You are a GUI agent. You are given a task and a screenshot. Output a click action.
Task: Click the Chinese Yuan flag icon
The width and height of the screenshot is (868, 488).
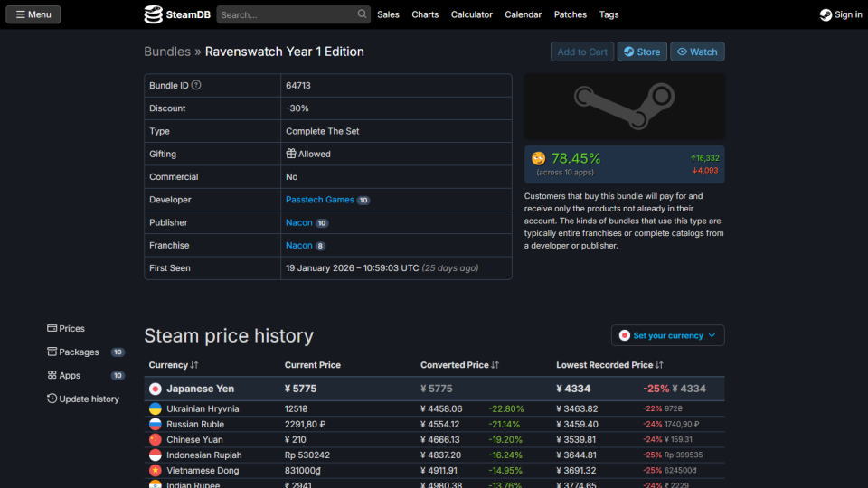tap(155, 440)
